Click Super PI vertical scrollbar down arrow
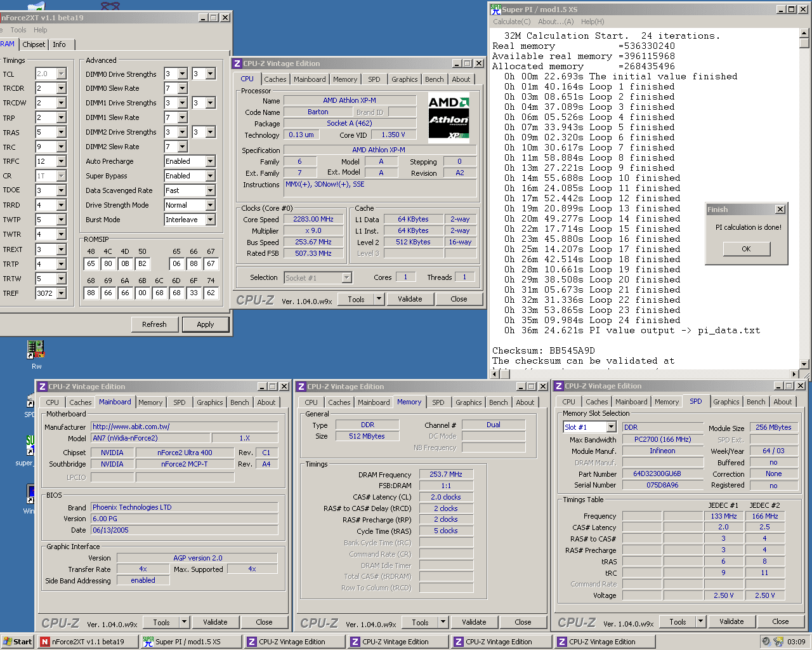The image size is (812, 650). 804,364
